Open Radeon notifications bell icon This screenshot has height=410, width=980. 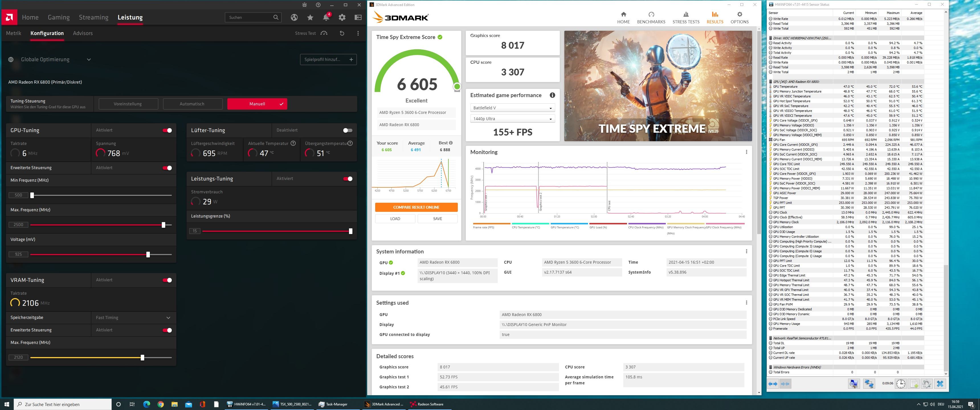(326, 17)
